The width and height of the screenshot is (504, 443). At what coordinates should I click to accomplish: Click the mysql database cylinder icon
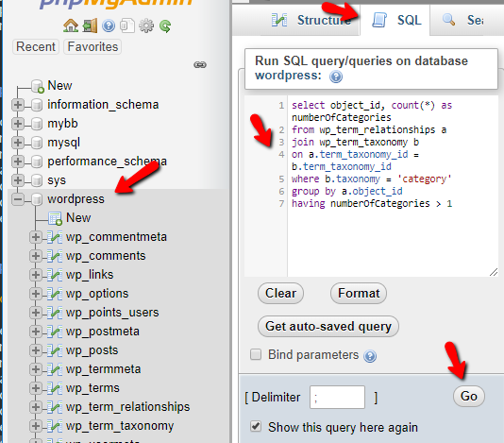pyautogui.click(x=37, y=143)
